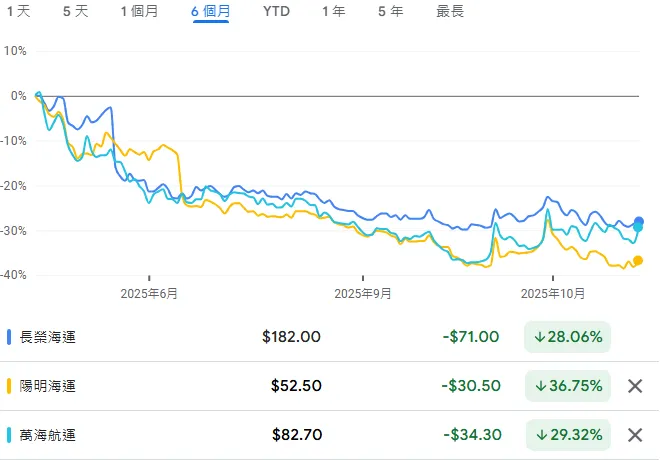Click the -$71.00 change amount
This screenshot has height=460, width=662.
click(x=471, y=337)
